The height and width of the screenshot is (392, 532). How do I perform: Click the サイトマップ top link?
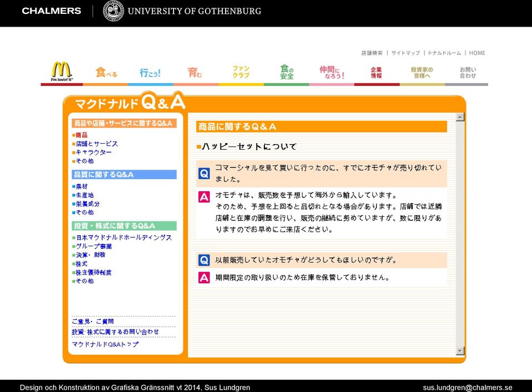[x=406, y=53]
